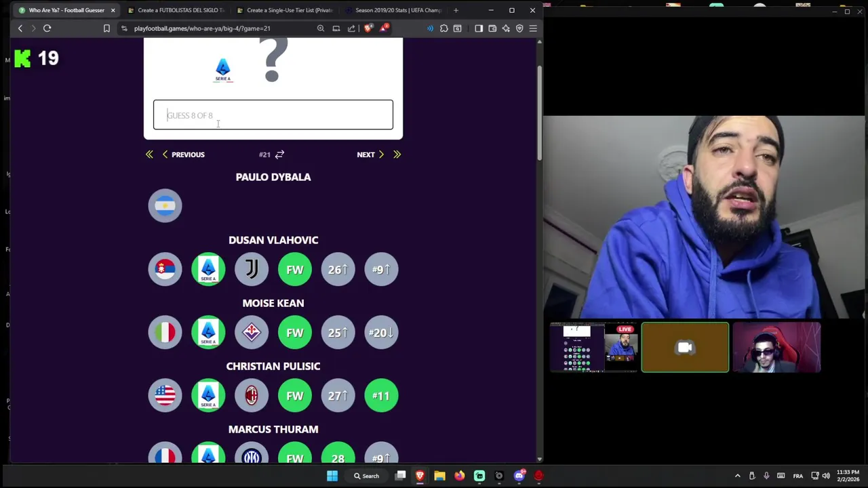Open the Windows Start menu
The image size is (868, 488).
tap(332, 476)
